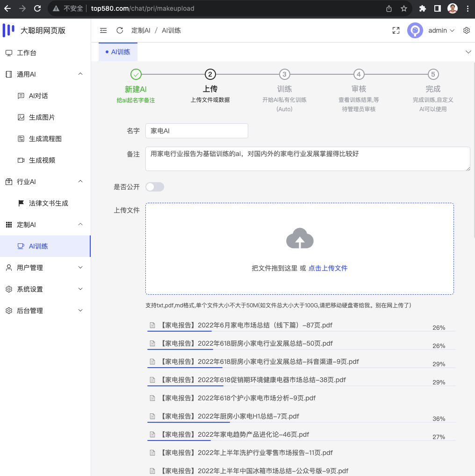Click the 点击上传文件 link
This screenshot has width=475, height=476.
point(328,268)
